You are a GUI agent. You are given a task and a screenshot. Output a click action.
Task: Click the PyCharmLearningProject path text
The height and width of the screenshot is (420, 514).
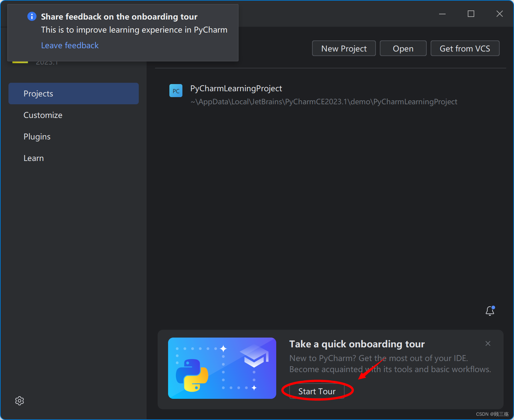[x=324, y=102]
